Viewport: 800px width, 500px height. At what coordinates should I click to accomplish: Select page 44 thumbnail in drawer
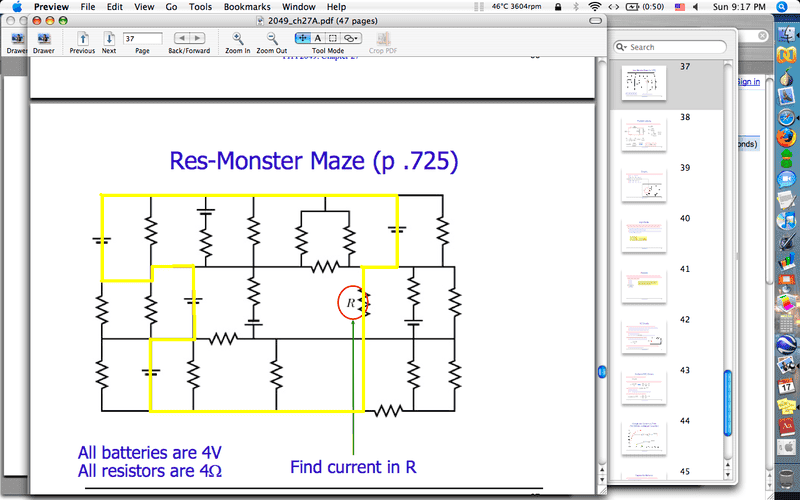tap(643, 437)
